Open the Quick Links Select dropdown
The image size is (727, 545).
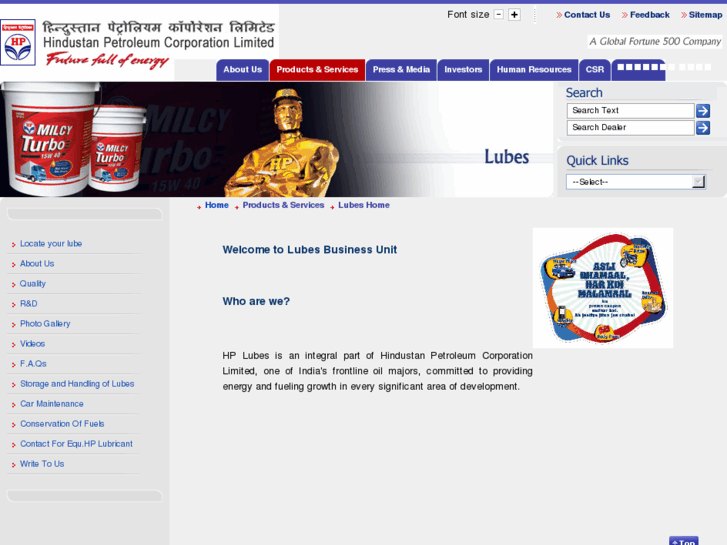point(636,182)
